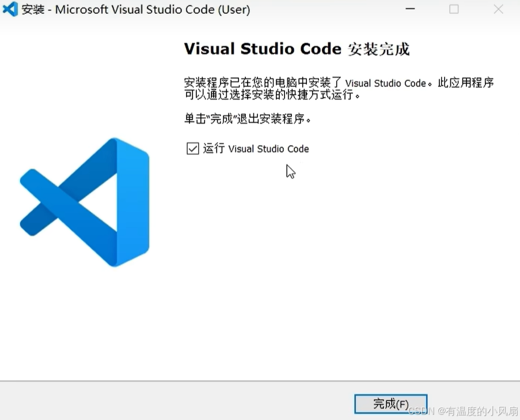
Task: Click the VS Code icon in title bar
Action: [x=10, y=9]
